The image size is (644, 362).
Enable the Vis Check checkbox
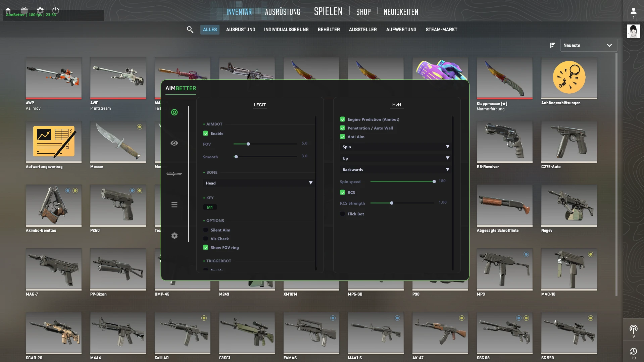pos(205,239)
